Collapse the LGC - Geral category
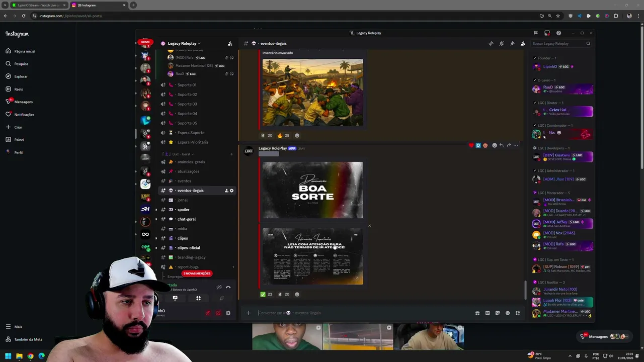 (x=178, y=154)
